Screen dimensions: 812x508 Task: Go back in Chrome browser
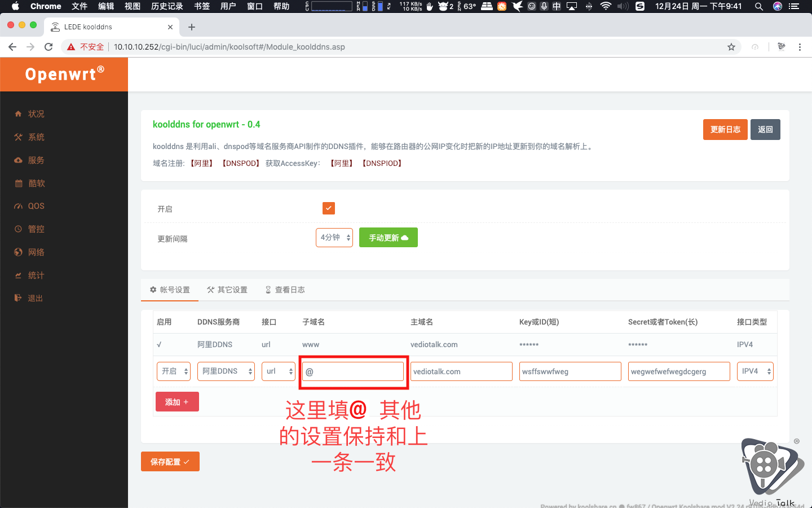[12, 47]
